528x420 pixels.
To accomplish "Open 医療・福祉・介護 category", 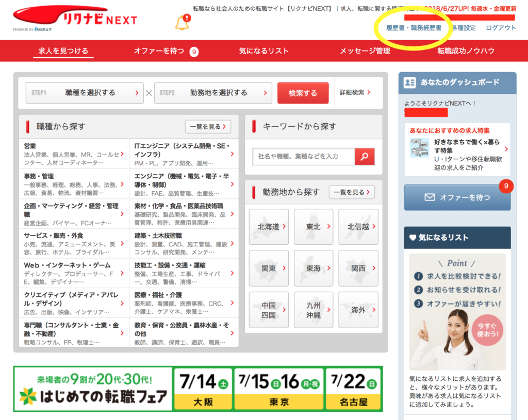I will click(184, 303).
